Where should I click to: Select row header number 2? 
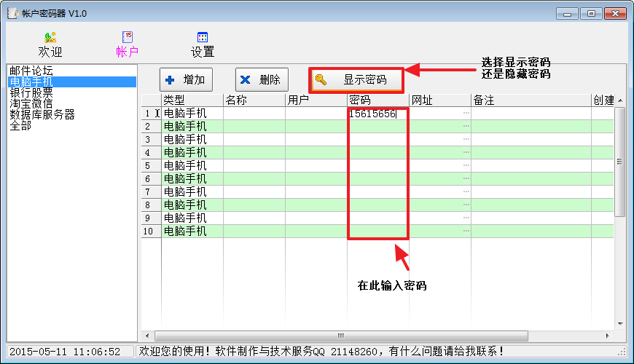(152, 127)
